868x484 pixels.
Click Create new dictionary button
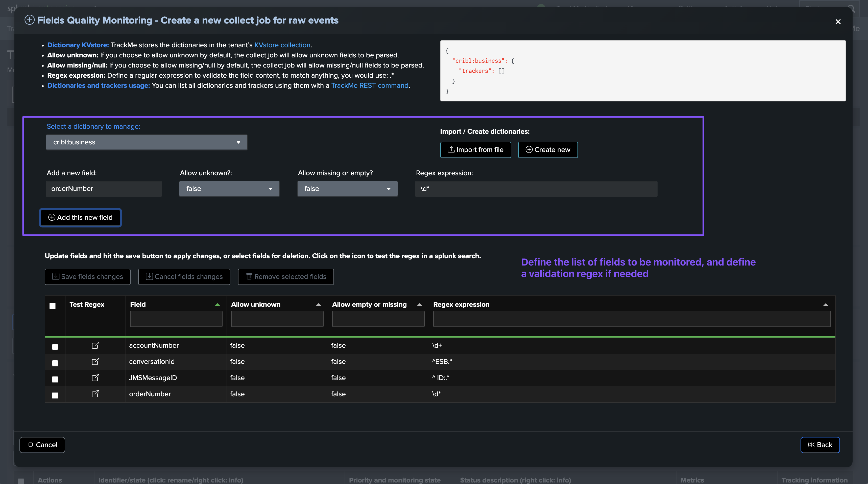tap(548, 150)
